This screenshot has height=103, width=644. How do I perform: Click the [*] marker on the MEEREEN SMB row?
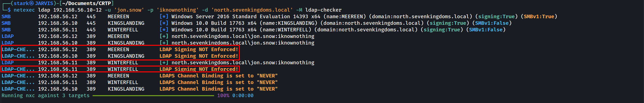(164, 16)
